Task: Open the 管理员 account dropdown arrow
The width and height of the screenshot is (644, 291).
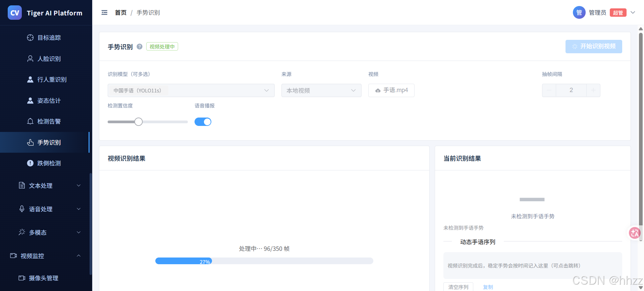Action: coord(633,13)
